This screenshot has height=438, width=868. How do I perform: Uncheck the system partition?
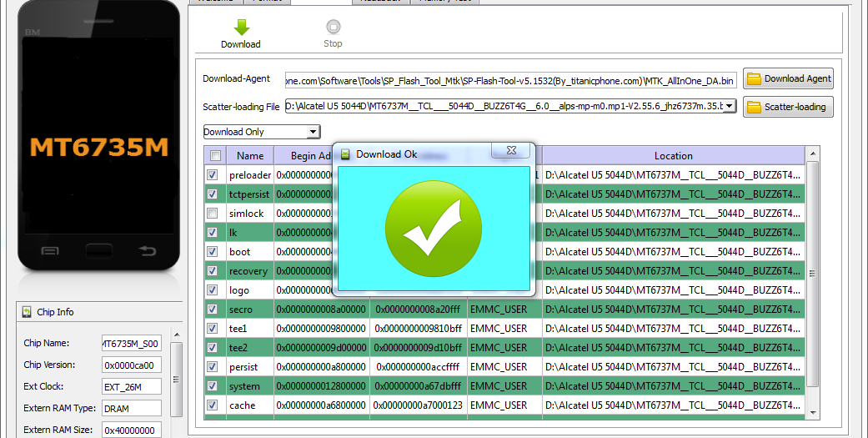212,386
